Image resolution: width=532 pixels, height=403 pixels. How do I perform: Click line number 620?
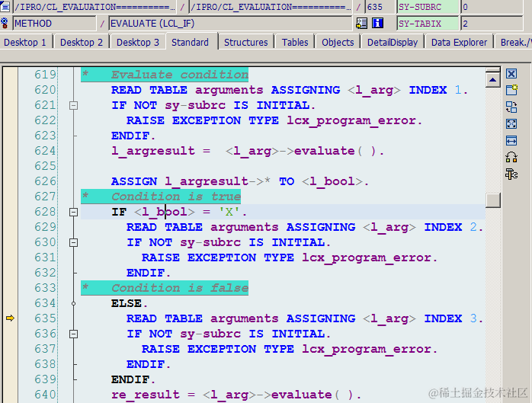45,90
